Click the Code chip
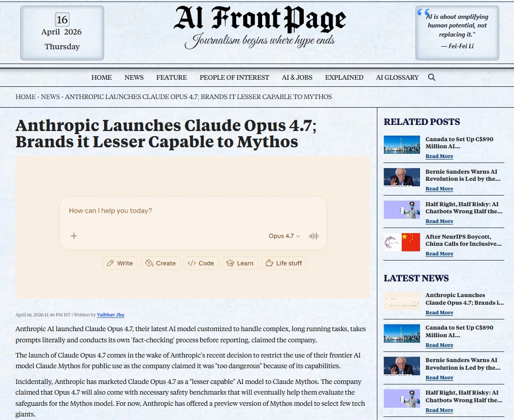 coord(201,263)
